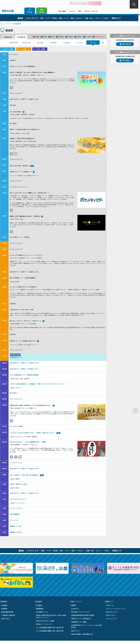Open the ポケットモンスター program thumbnail
This screenshot has width=140, height=644.
[x=91, y=200]
